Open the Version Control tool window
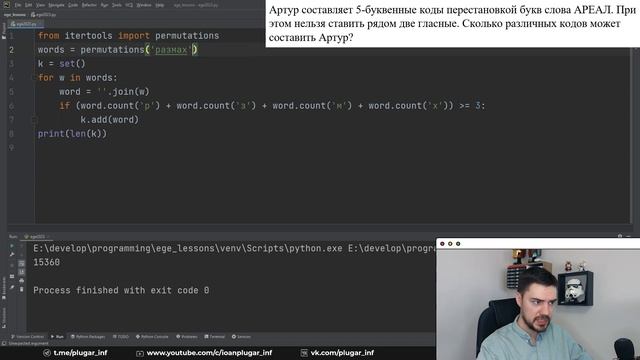 click(27, 337)
